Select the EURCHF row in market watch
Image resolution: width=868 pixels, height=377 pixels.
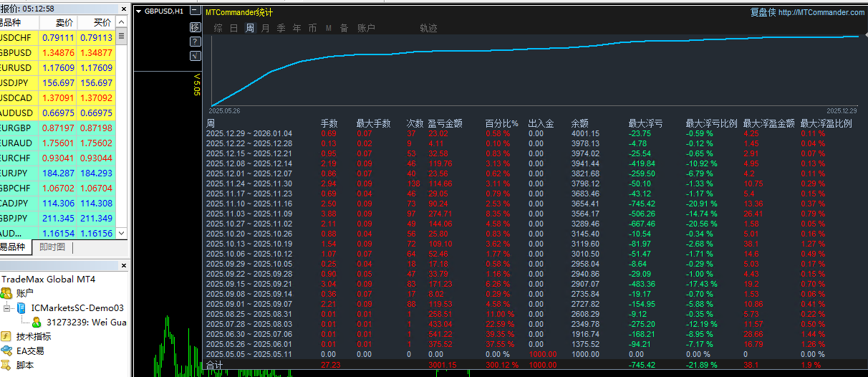tap(57, 158)
